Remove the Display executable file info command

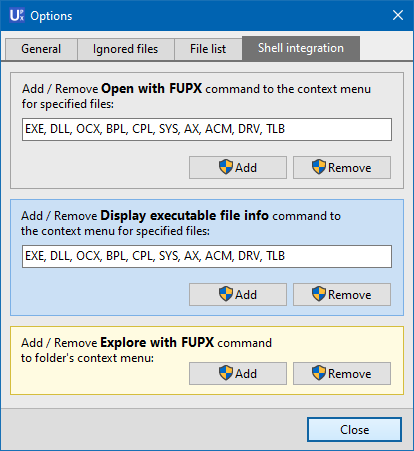pos(342,294)
